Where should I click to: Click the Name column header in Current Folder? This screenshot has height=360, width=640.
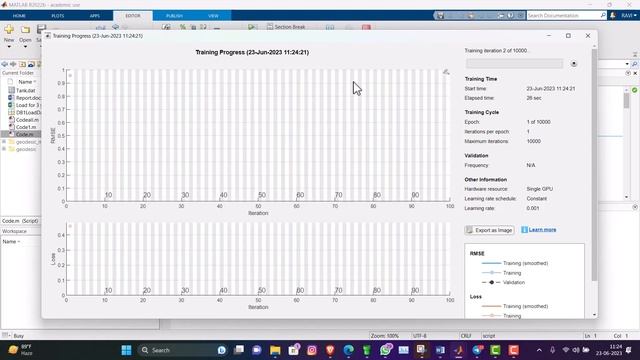click(x=27, y=82)
